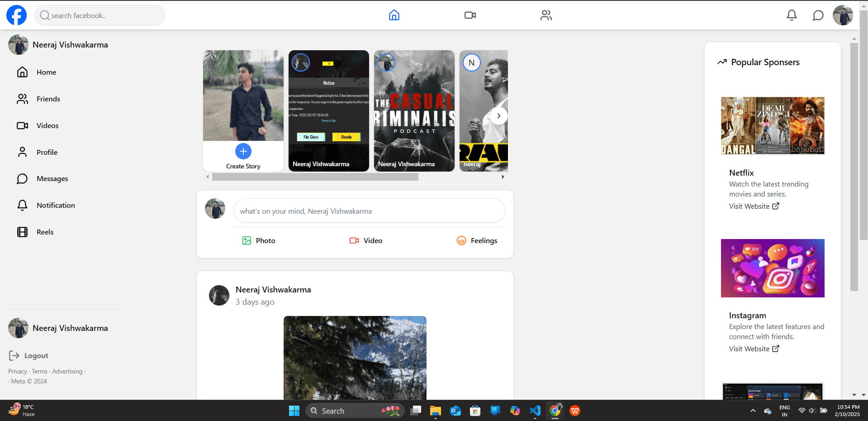Screen dimensions: 868x421
Task: Select Profile in the left sidebar
Action: click(x=47, y=152)
